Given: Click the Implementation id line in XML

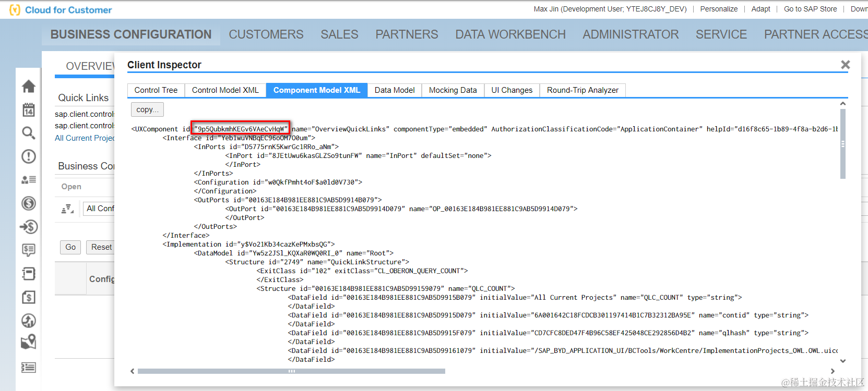Looking at the screenshot, I should [249, 244].
